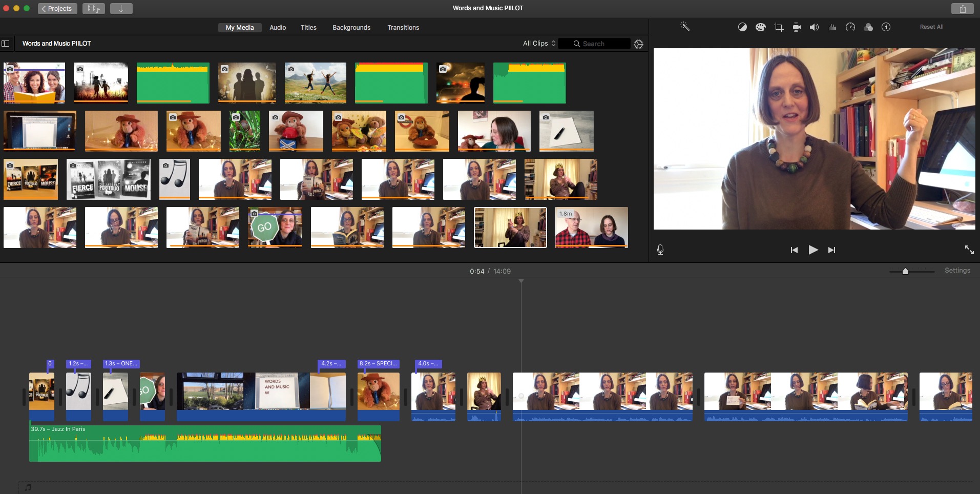Screen dimensions: 980x494
Task: Toggle fullscreen playback in viewer
Action: [969, 250]
